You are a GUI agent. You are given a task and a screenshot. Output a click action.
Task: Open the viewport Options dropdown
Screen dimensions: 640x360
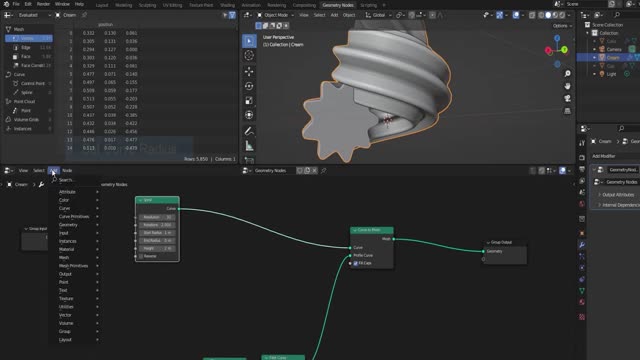click(x=562, y=26)
